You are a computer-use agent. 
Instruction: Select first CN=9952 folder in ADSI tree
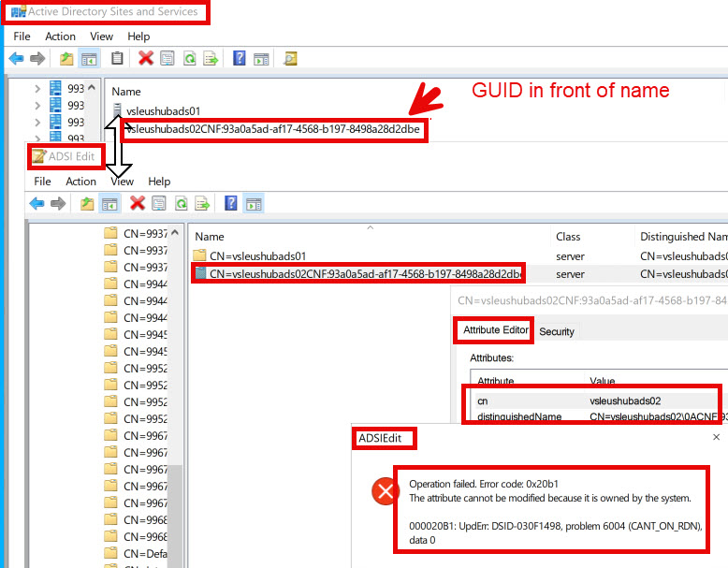[136, 369]
